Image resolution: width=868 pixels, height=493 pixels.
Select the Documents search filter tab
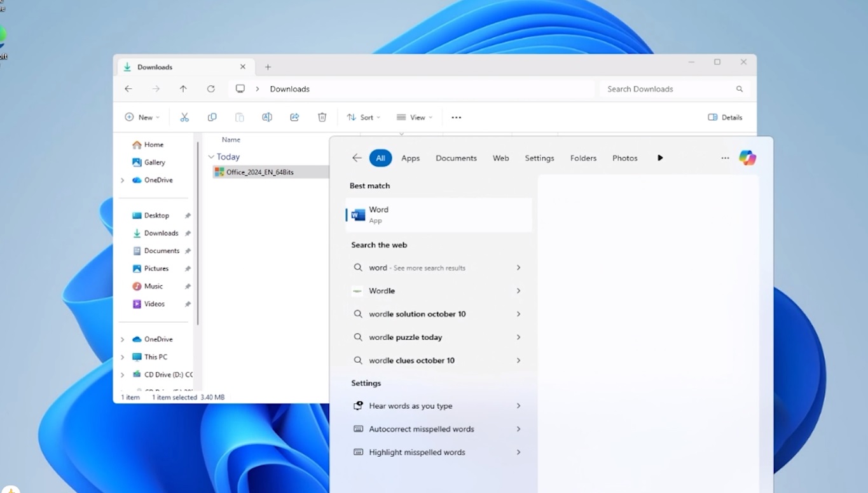point(456,158)
